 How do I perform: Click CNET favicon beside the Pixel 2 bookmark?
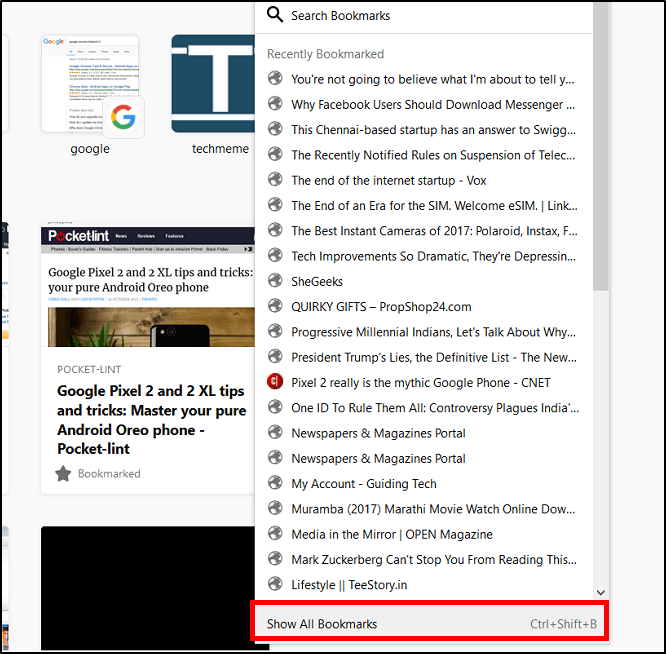[275, 381]
